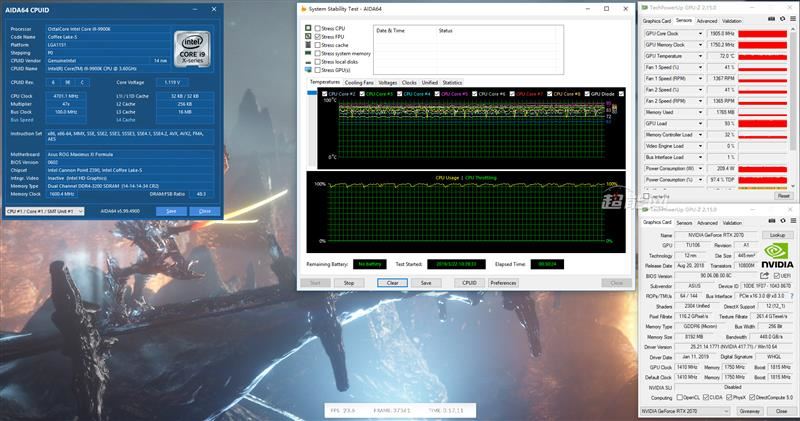Screen dimensions: 800x421
Task: Click the Reset button in GPU-Z Sensors
Action: tap(784, 196)
